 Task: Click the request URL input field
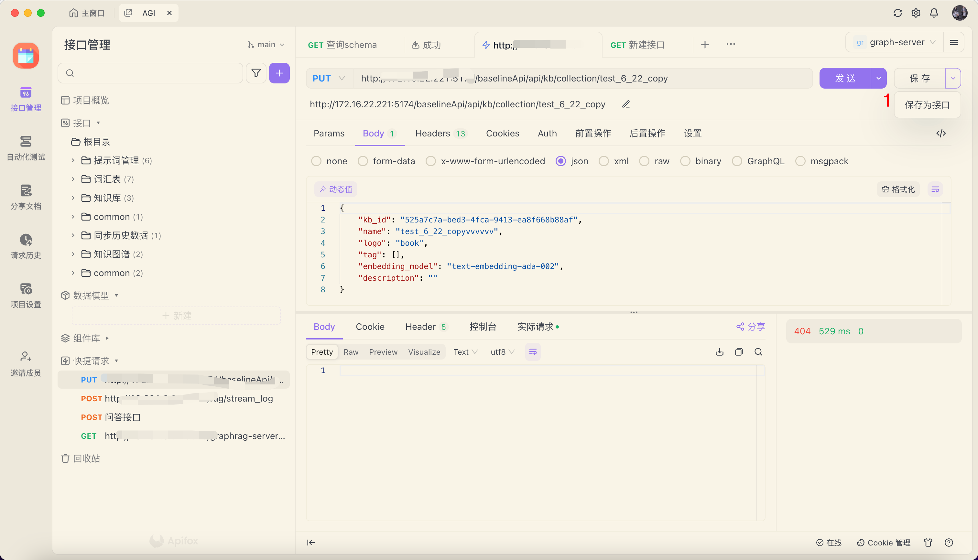click(582, 79)
